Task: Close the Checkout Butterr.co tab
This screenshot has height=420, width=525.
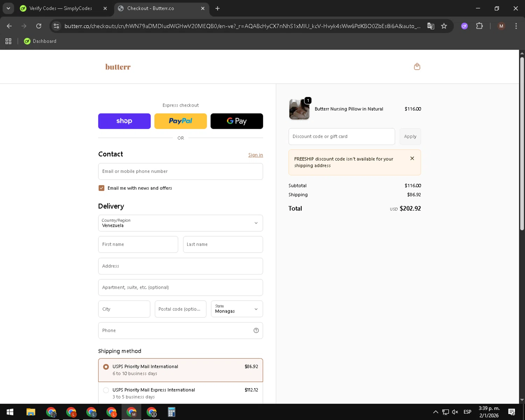Action: tap(203, 8)
